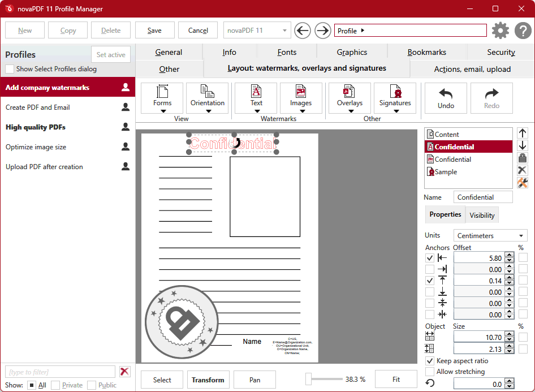The width and height of the screenshot is (535, 392).
Task: Open help with the question mark icon
Action: point(523,31)
